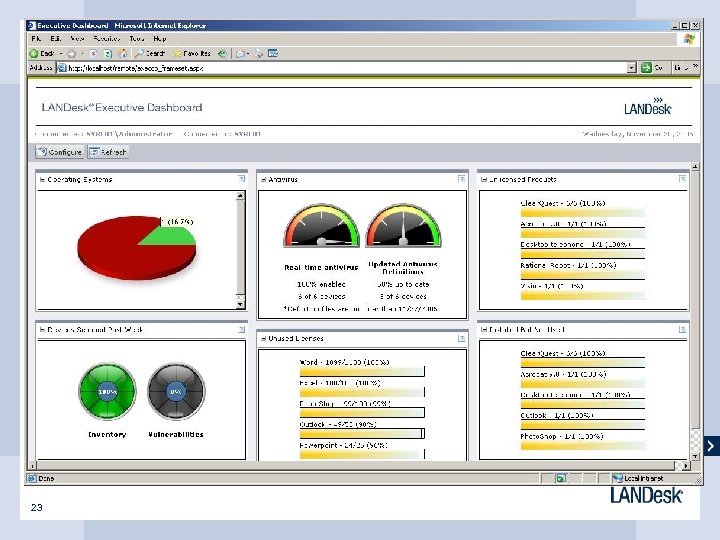The width and height of the screenshot is (720, 540).
Task: Click the Real time antivirus gauge
Action: point(321,226)
